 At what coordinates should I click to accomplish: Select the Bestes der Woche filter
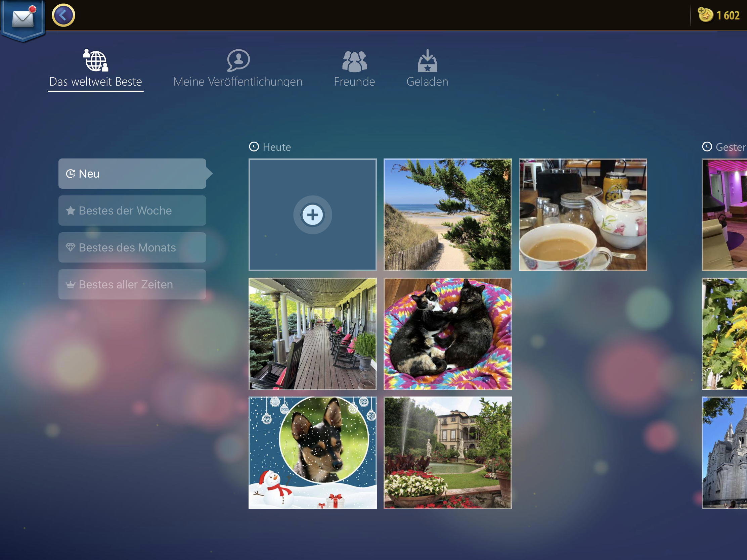coord(132,211)
